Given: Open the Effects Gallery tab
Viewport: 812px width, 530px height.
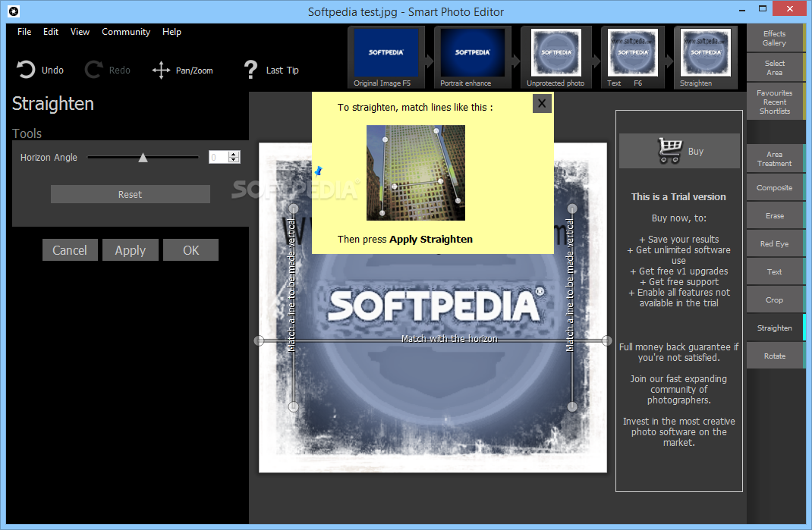Looking at the screenshot, I should coord(776,39).
